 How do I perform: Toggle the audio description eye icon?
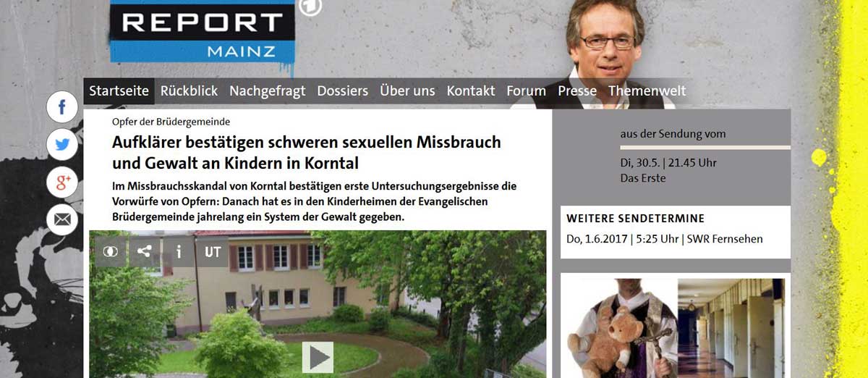111,251
